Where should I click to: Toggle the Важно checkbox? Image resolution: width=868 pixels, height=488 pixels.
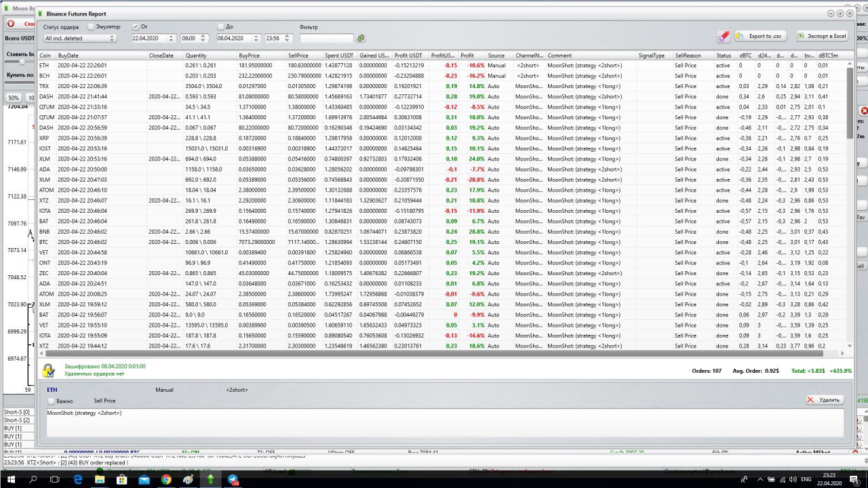click(51, 401)
